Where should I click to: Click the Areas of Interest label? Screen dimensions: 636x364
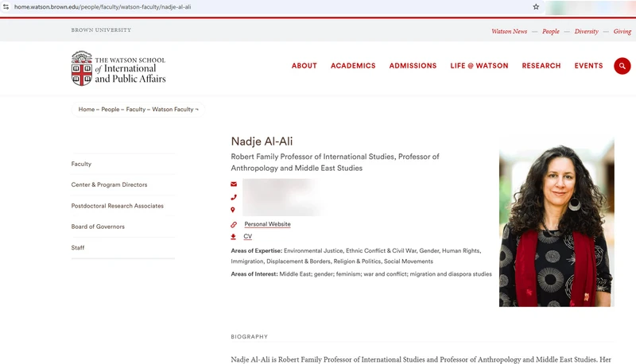[x=254, y=274]
